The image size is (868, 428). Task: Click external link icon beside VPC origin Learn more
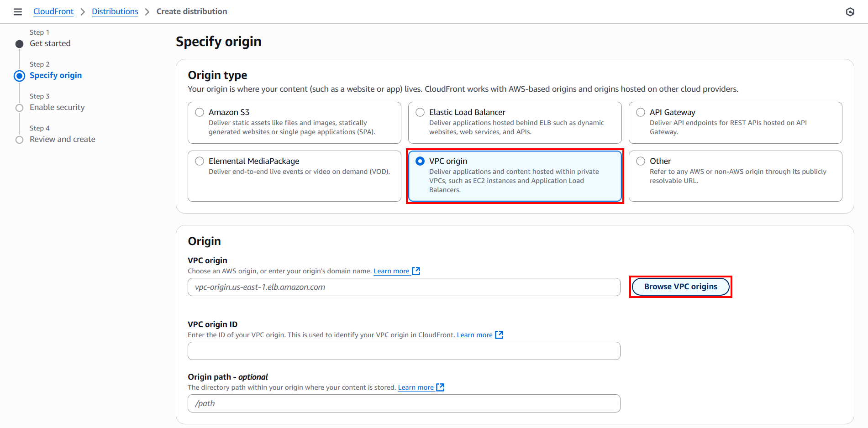point(416,271)
